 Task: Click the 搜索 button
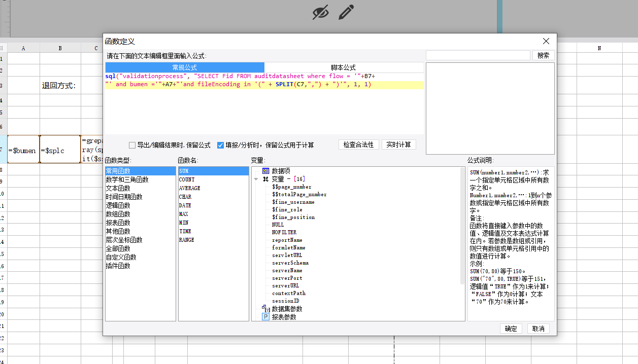543,55
